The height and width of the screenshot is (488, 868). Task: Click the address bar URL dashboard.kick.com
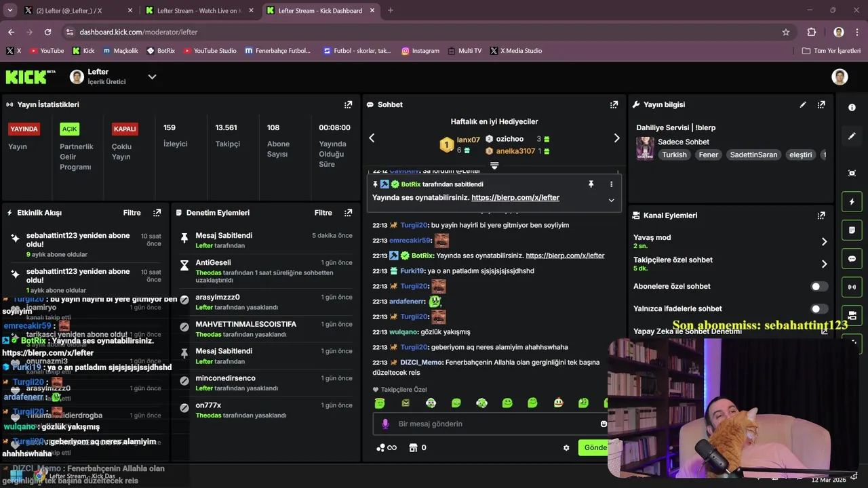(138, 32)
